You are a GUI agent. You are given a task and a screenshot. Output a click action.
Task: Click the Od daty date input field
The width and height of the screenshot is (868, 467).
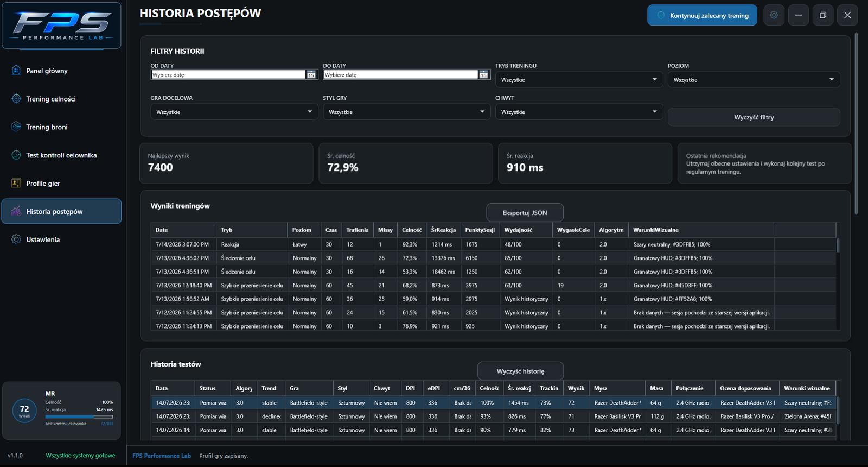point(228,75)
